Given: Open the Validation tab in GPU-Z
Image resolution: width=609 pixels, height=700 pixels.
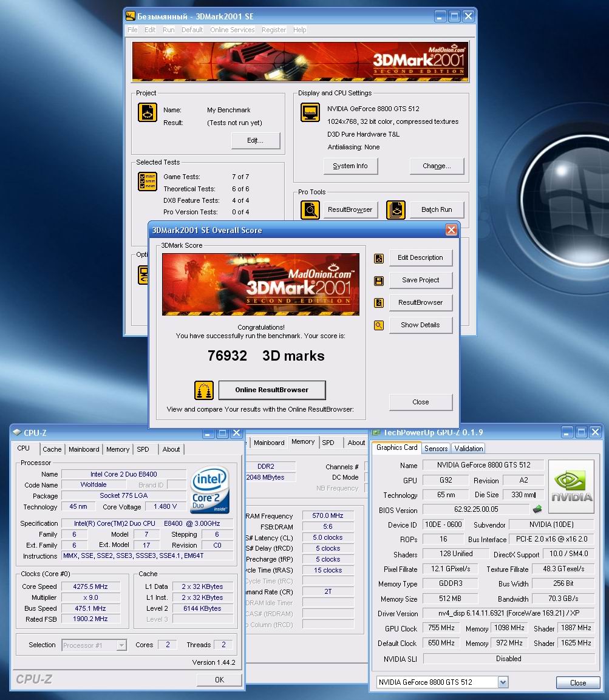Looking at the screenshot, I should [x=468, y=448].
